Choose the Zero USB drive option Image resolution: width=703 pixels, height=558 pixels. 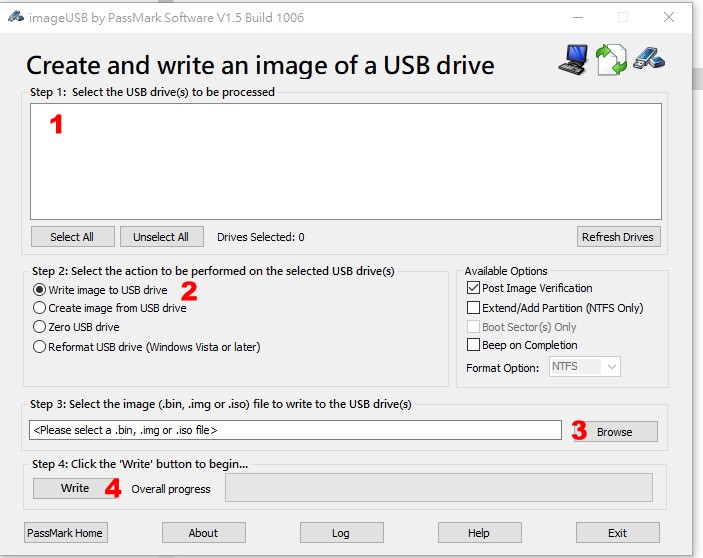coord(40,327)
